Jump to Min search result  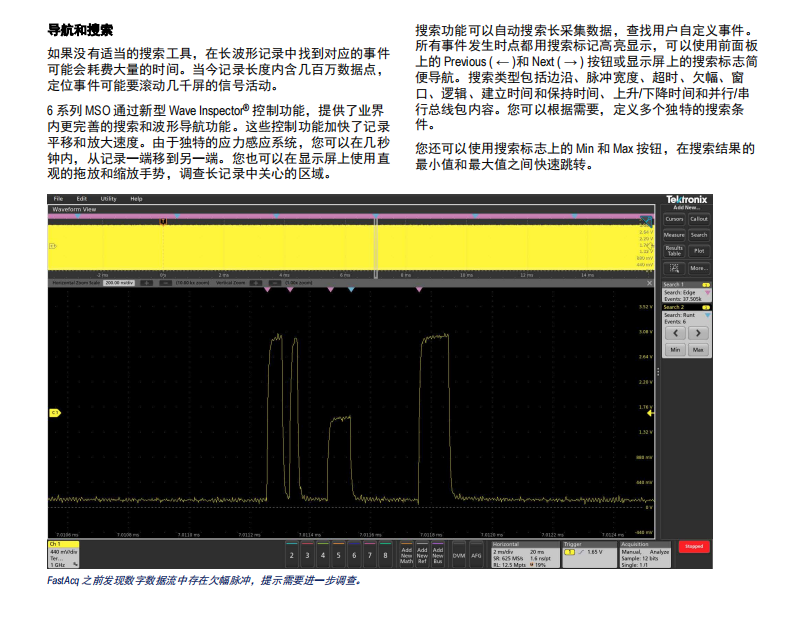(x=675, y=350)
